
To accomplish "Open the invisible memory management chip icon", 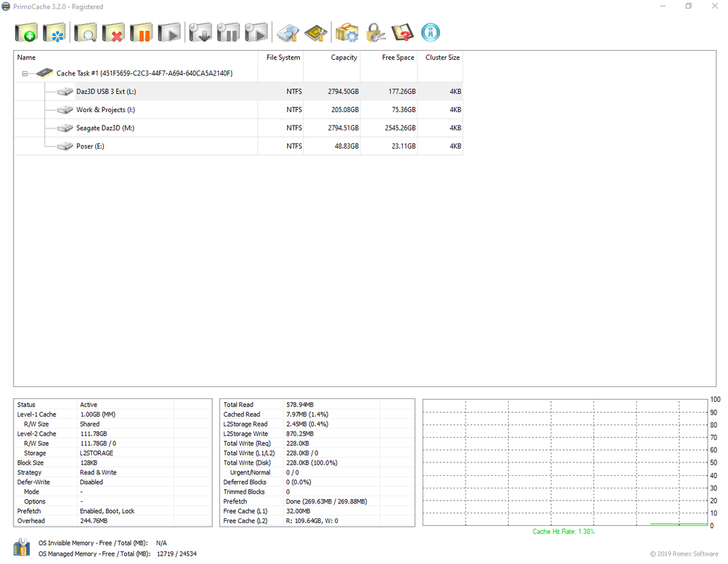I will tap(316, 33).
